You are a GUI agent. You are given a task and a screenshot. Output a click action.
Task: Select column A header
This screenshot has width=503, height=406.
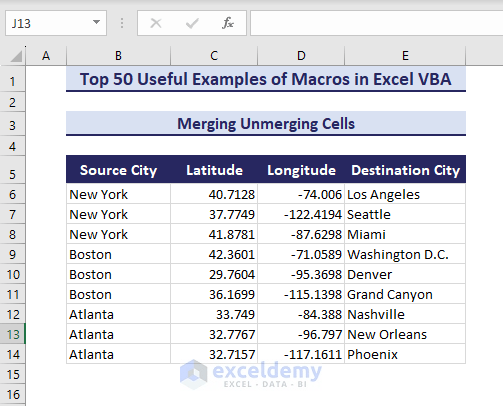click(46, 56)
